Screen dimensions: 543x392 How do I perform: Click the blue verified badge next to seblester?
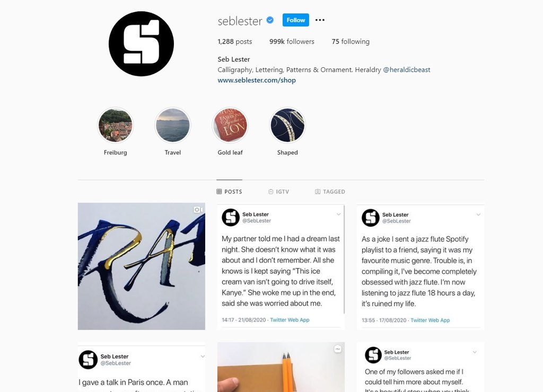270,20
